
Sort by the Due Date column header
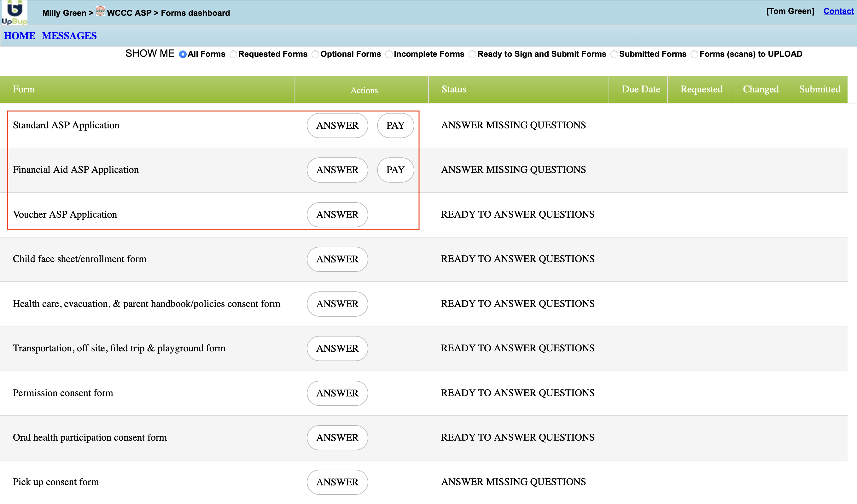click(x=641, y=89)
